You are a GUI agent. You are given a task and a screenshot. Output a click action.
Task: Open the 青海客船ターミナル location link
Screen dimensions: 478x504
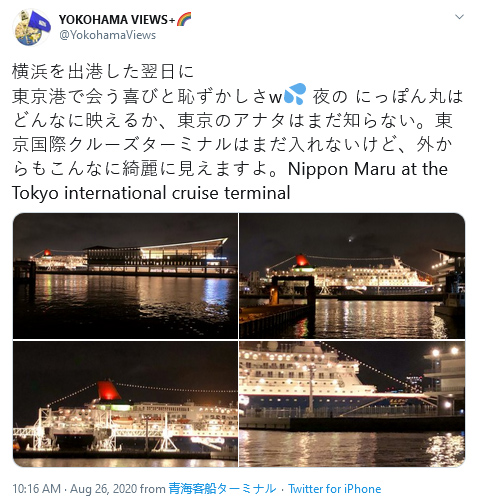[222, 489]
